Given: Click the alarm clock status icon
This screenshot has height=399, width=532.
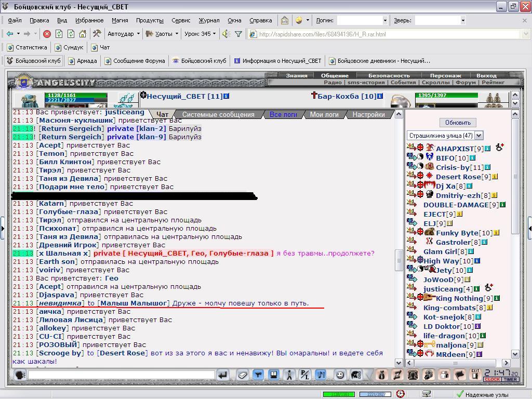Looking at the screenshot, I should tap(401, 394).
